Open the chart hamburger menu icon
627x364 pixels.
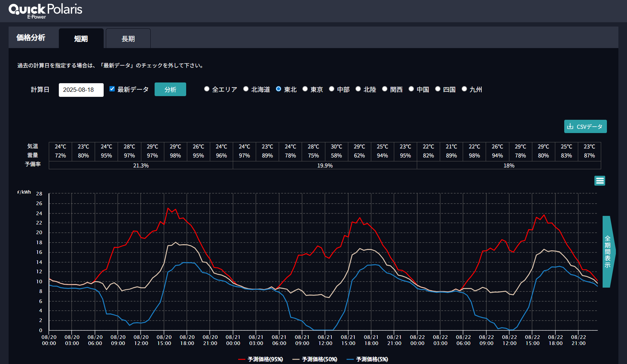coord(599,181)
